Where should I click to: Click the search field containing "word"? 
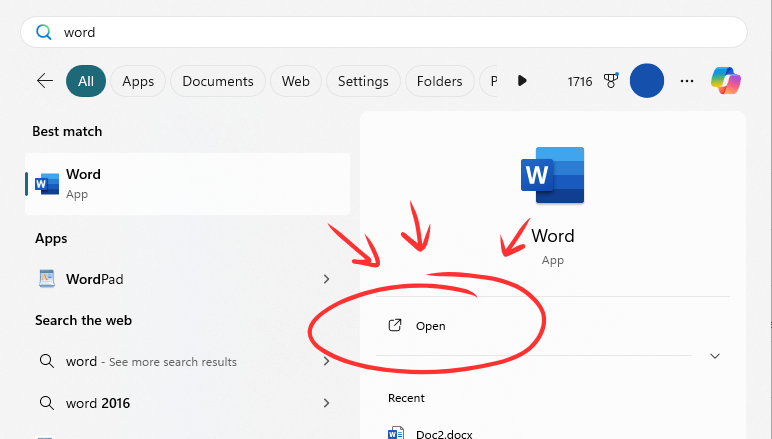pyautogui.click(x=384, y=32)
